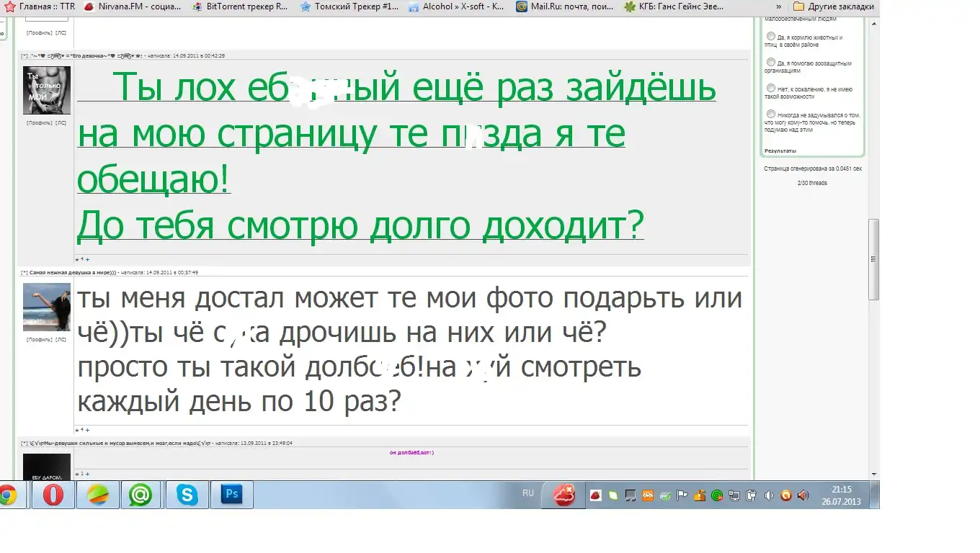
Task: Click the Action Center flag tray icon
Action: point(682,495)
